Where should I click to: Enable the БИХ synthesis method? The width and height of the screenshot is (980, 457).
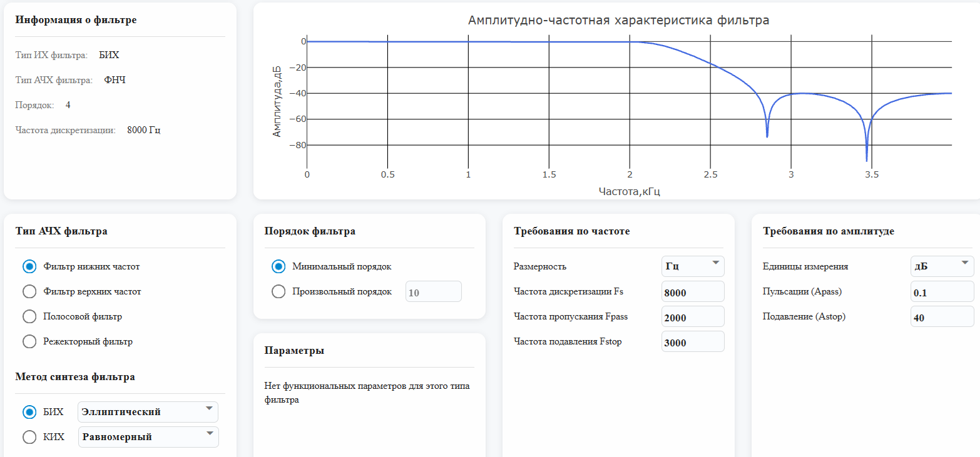(29, 412)
